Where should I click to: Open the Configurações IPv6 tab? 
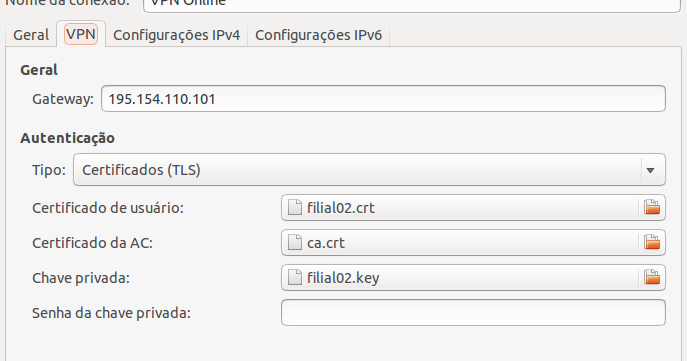coord(319,35)
